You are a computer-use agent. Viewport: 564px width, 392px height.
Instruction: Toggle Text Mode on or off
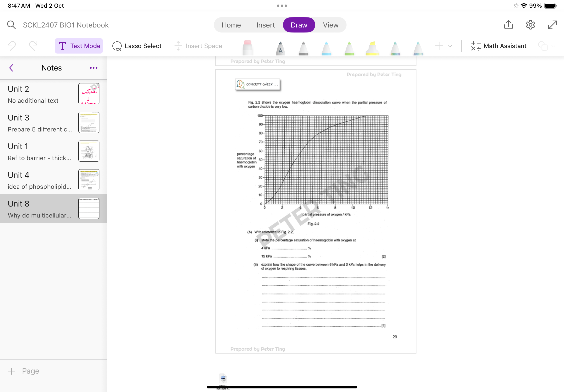point(79,46)
